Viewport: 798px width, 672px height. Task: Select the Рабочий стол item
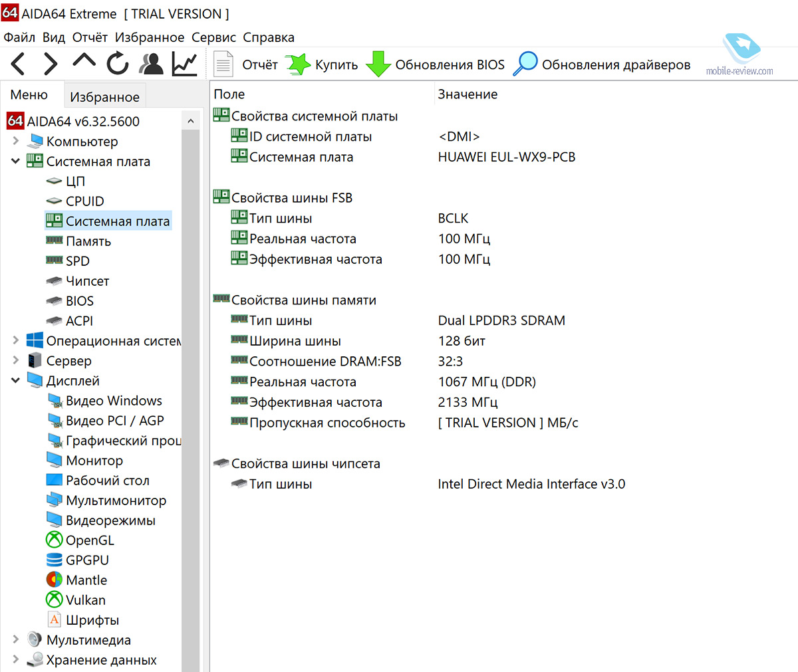tap(98, 480)
